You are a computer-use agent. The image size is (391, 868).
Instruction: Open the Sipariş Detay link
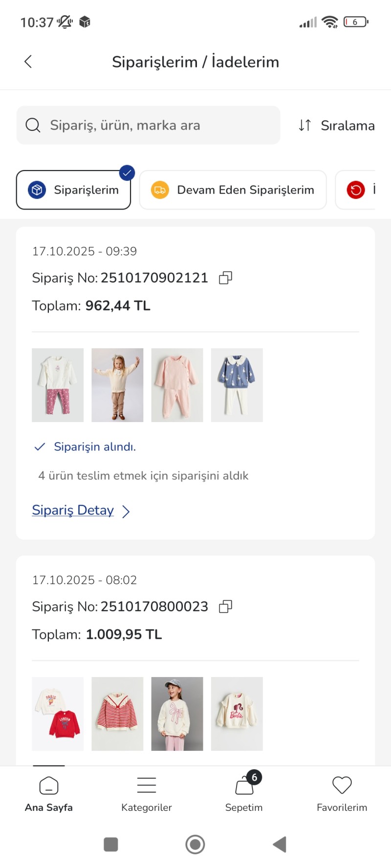[73, 510]
